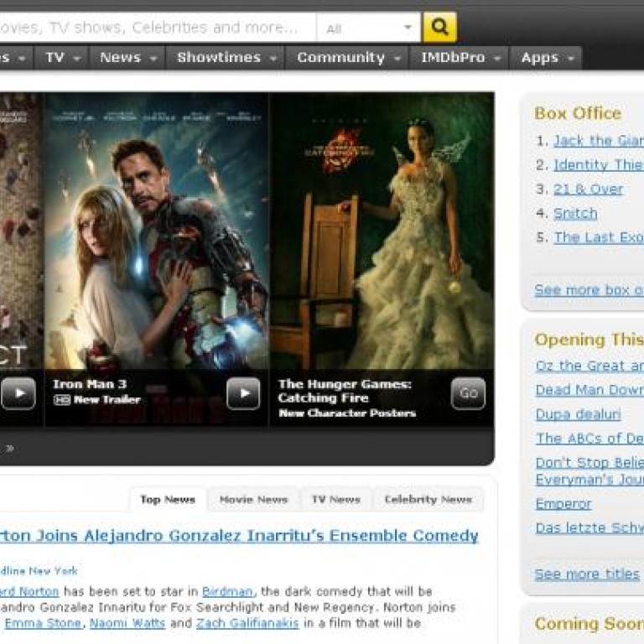Click The Hunger Games: Catching Fire title
The width and height of the screenshot is (644, 644).
(344, 391)
